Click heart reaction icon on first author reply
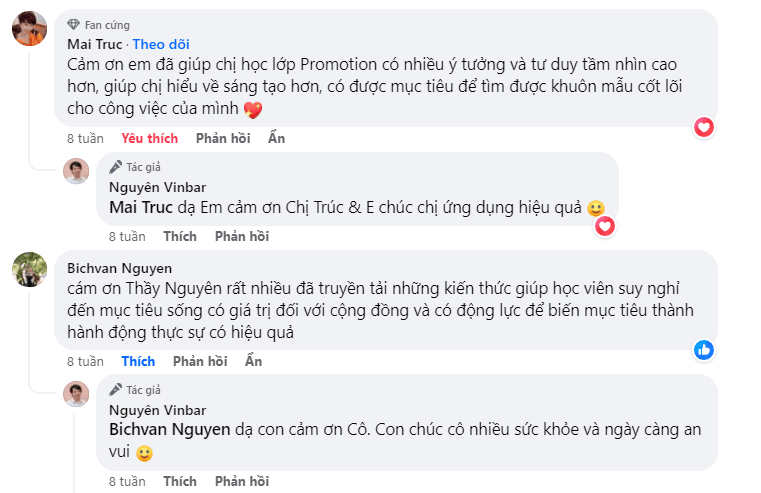Viewport: 761px width, 493px height. click(604, 226)
